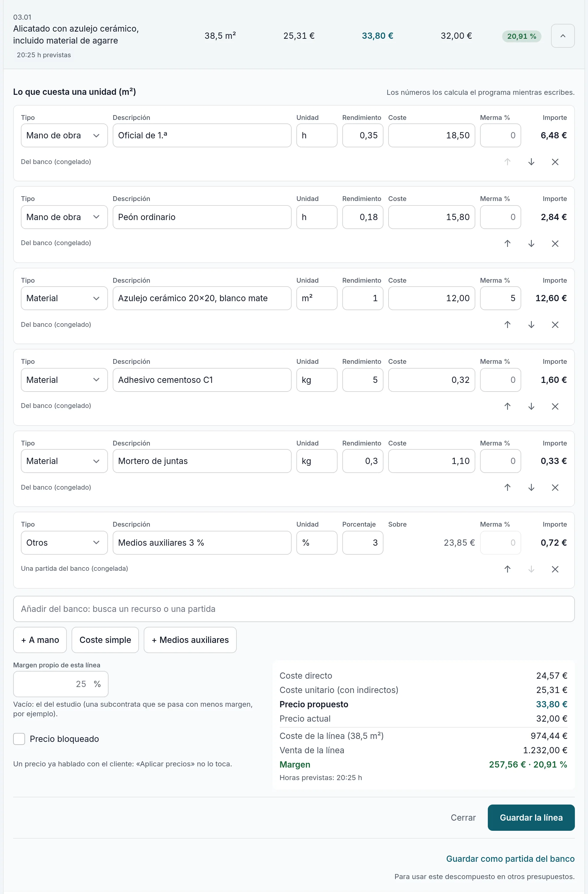Move Azulejo cerámico row up

[x=507, y=324]
